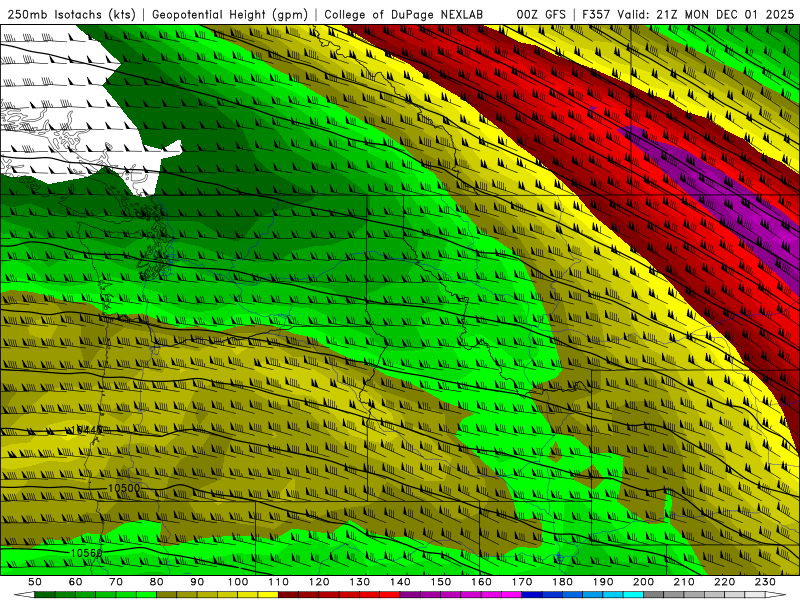Screen dimensions: 800x600
Task: Click the 200 label on the color bar
Action: click(643, 582)
